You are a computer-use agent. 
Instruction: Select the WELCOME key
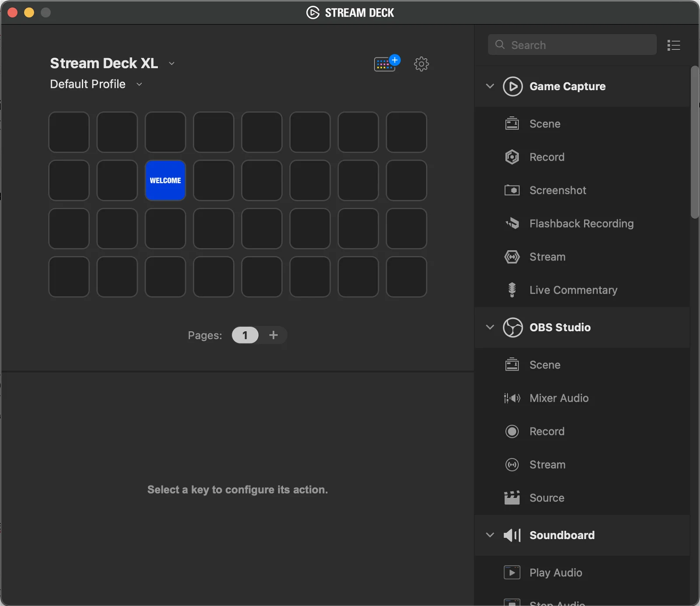165,180
